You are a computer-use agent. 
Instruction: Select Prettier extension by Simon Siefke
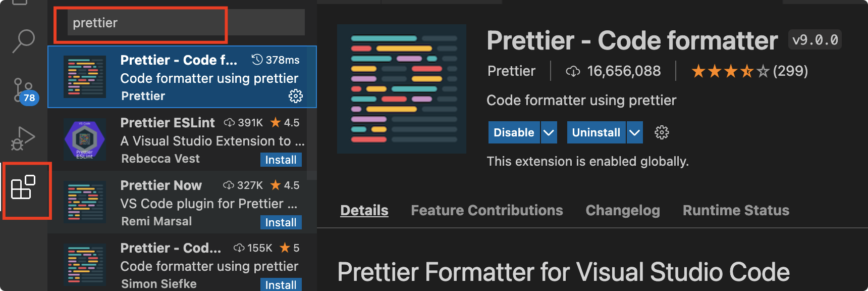pyautogui.click(x=182, y=263)
